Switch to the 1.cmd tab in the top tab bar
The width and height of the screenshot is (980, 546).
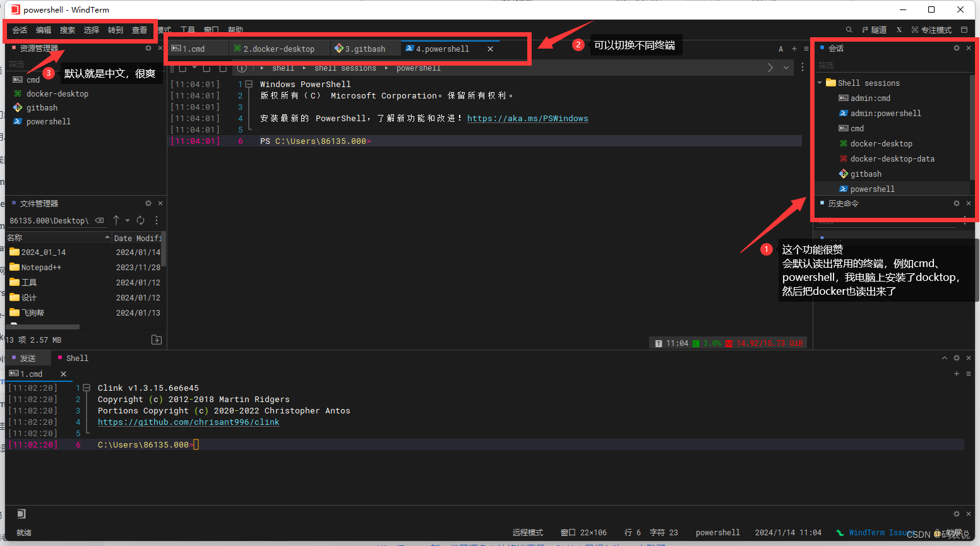click(x=197, y=49)
